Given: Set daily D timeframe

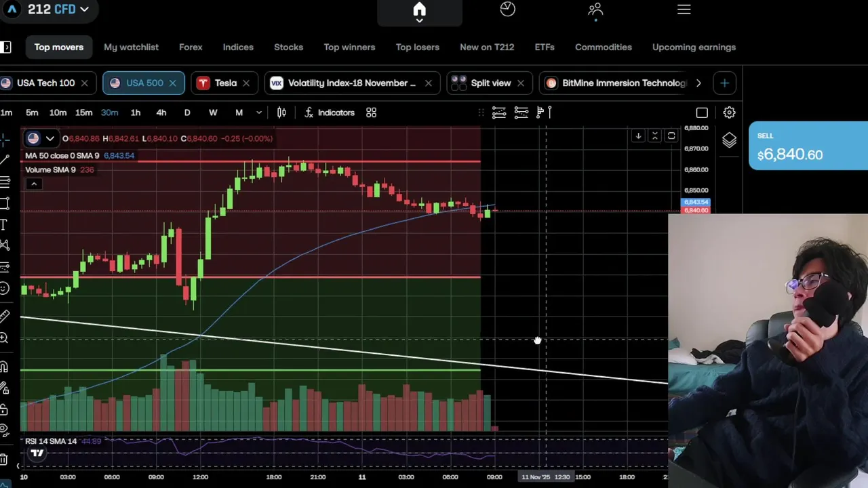Looking at the screenshot, I should click(187, 113).
